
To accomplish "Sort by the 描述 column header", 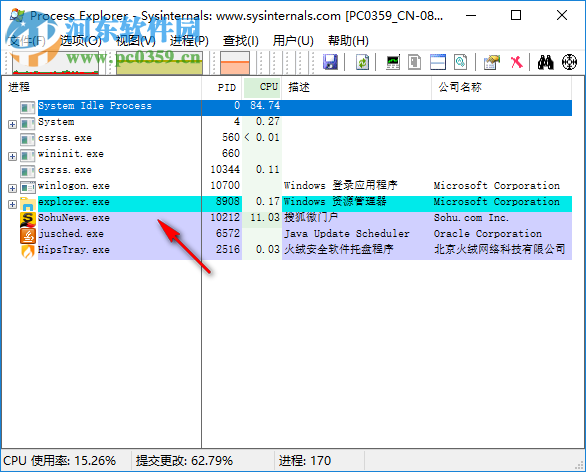I will click(x=357, y=87).
